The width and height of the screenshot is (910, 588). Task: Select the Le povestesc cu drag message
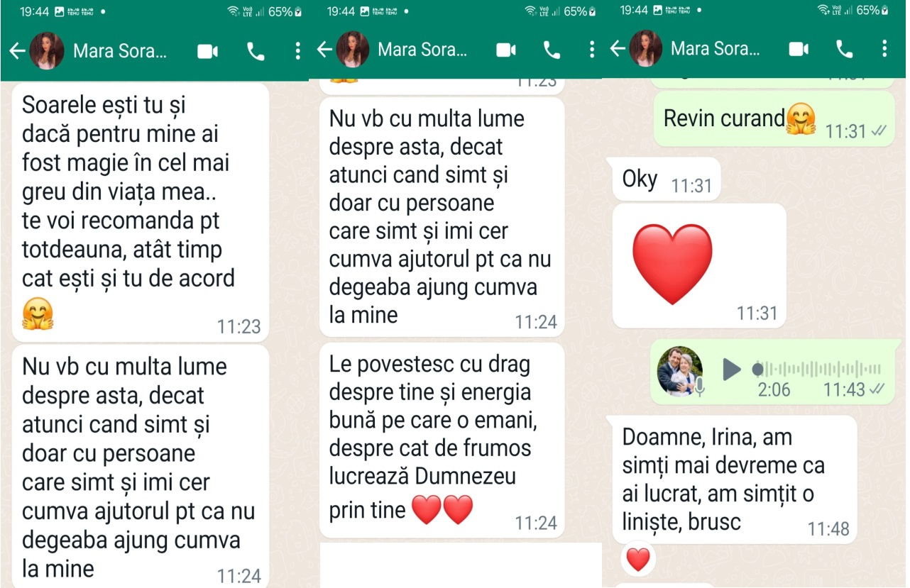442,440
